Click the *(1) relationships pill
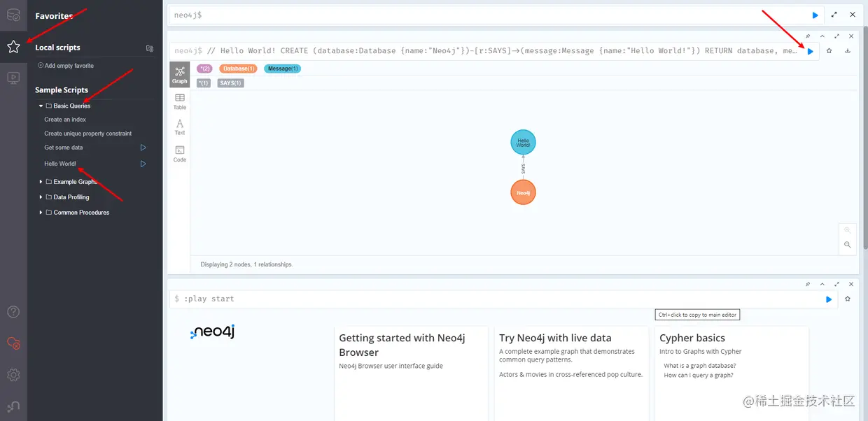868x421 pixels. point(204,83)
